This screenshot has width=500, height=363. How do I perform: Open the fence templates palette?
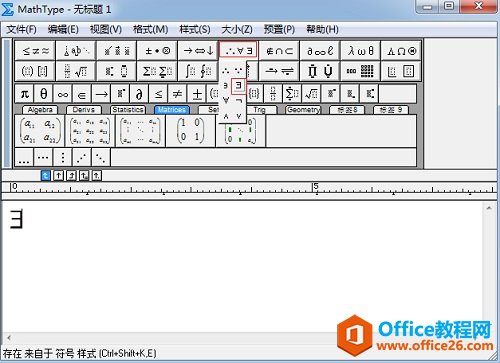click(x=35, y=71)
